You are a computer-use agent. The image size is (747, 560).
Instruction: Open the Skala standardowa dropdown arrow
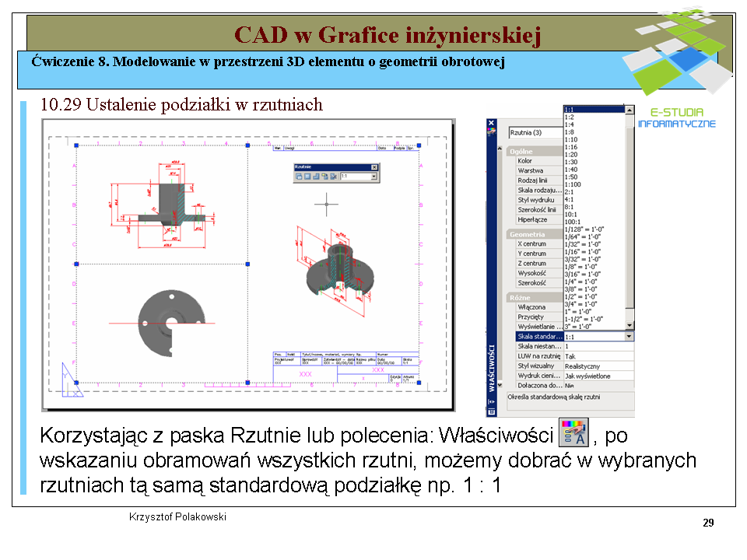pyautogui.click(x=629, y=336)
